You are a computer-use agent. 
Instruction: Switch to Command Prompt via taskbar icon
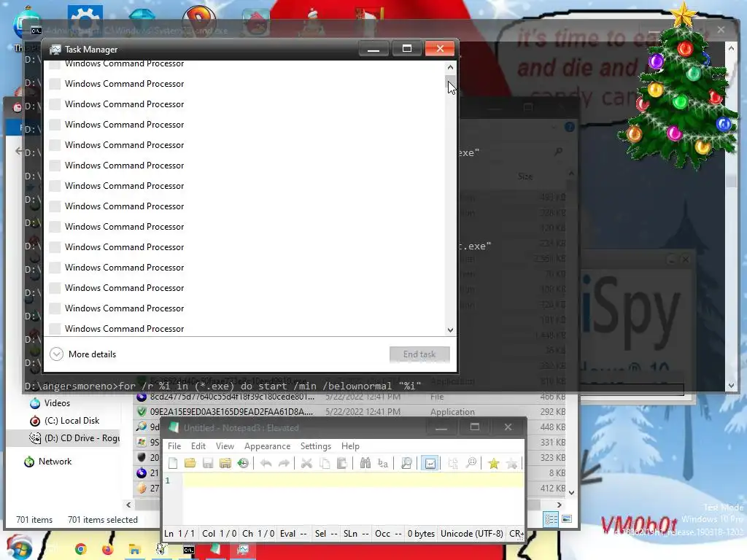tap(189, 550)
